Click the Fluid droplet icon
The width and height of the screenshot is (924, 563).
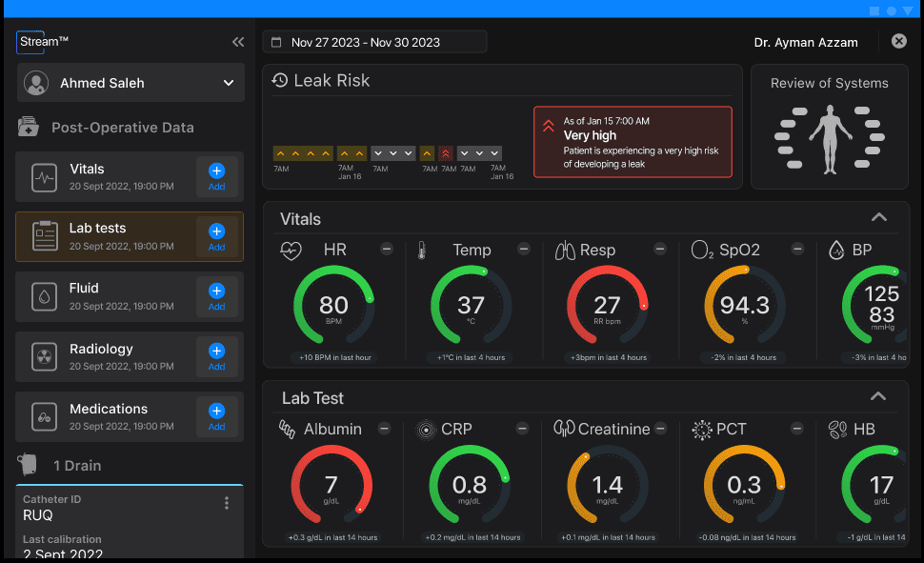coord(44,297)
